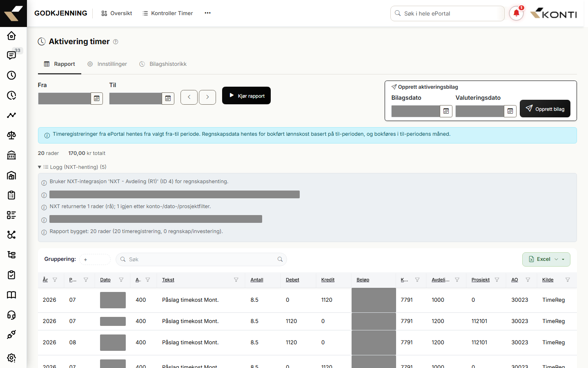The height and width of the screenshot is (368, 588).
Task: Go to Kontroller Timer in top navigation
Action: [x=167, y=13]
